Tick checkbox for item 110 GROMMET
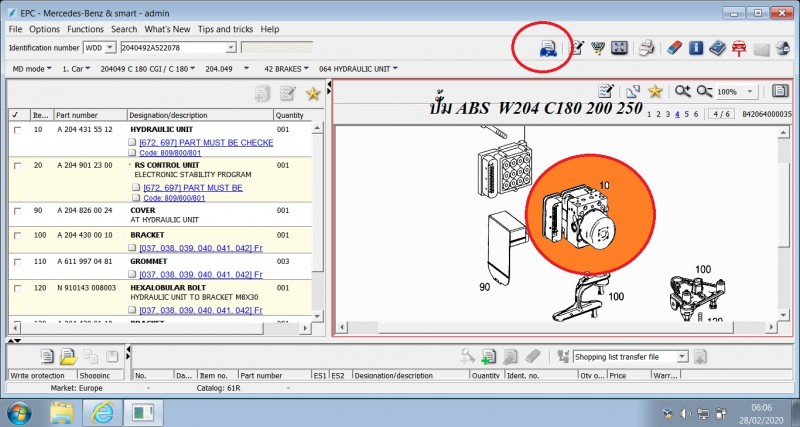Image resolution: width=800 pixels, height=427 pixels. (17, 262)
